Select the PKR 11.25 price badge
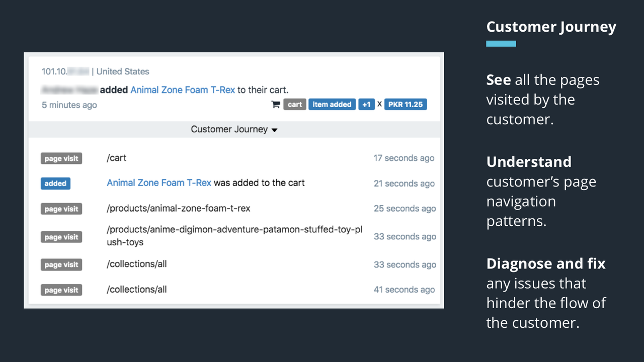This screenshot has width=644, height=362. [406, 104]
